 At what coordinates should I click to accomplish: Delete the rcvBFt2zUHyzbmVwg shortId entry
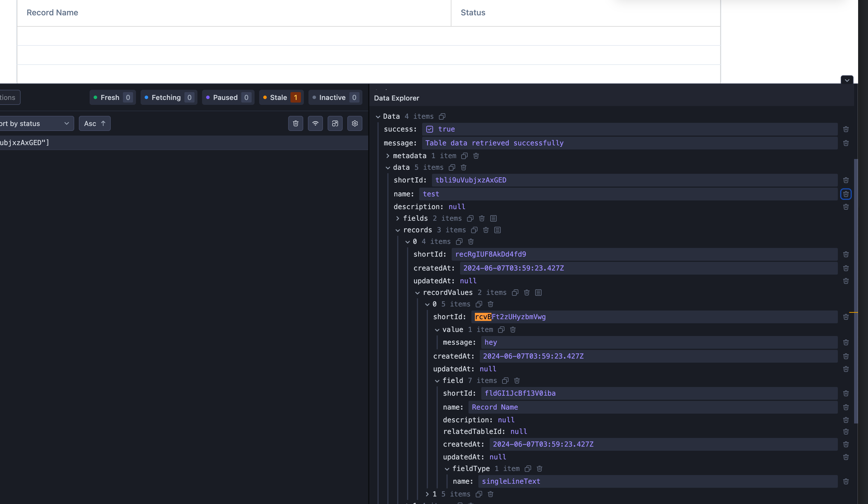pyautogui.click(x=846, y=317)
